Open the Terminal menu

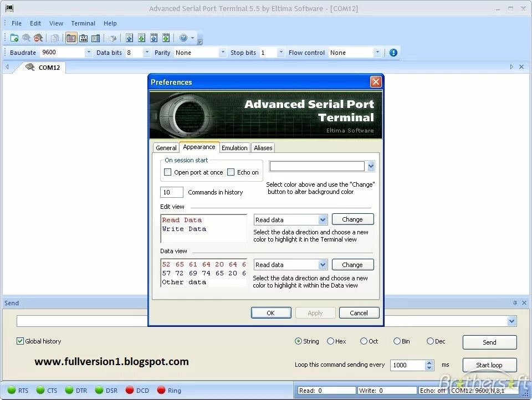coord(83,23)
